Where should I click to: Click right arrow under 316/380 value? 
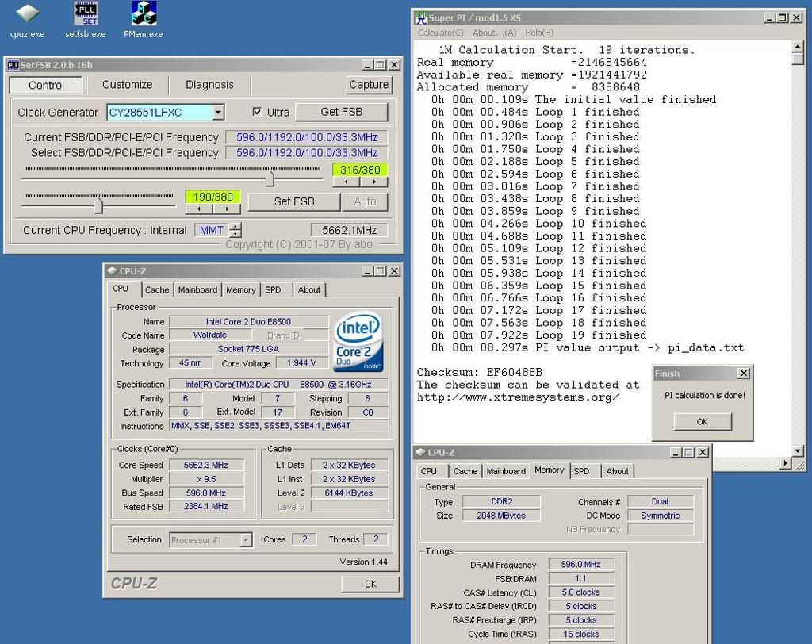374,182
